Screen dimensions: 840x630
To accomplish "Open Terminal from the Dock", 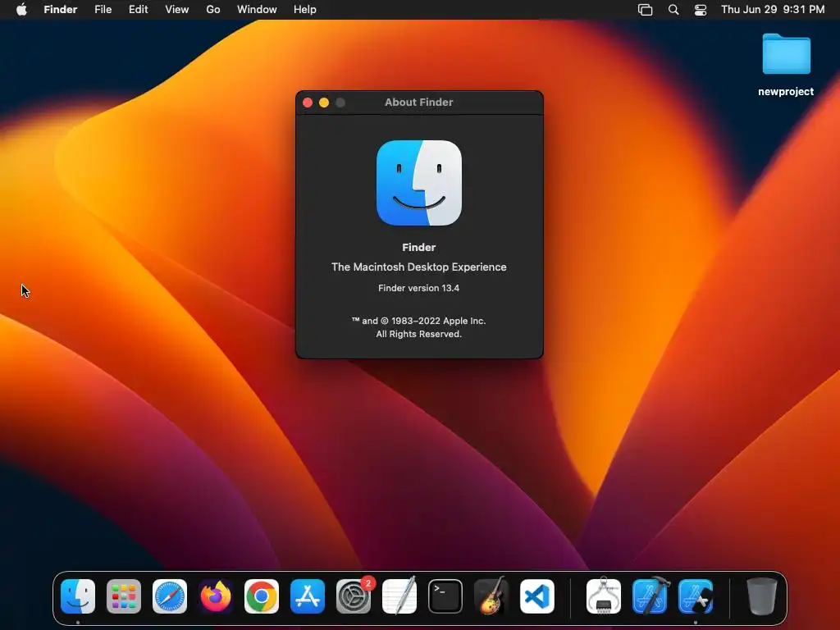I will [445, 596].
